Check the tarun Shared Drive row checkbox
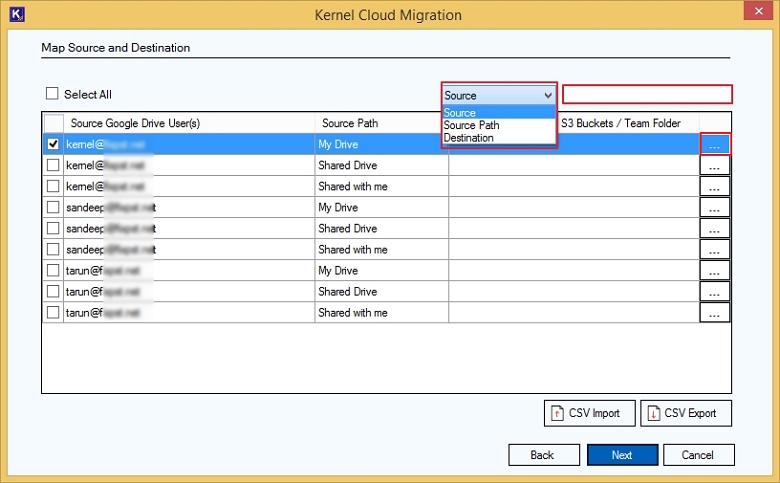This screenshot has width=780, height=483. click(53, 291)
